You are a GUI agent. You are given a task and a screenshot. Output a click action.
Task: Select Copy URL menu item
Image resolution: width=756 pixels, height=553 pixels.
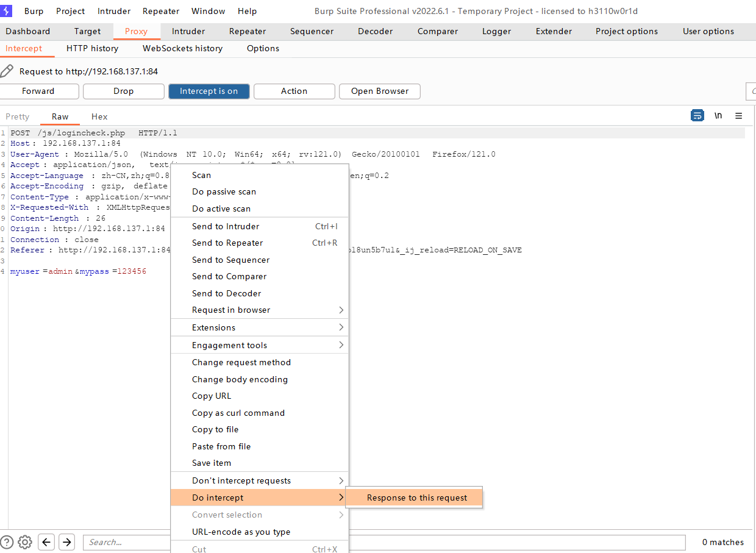point(260,396)
